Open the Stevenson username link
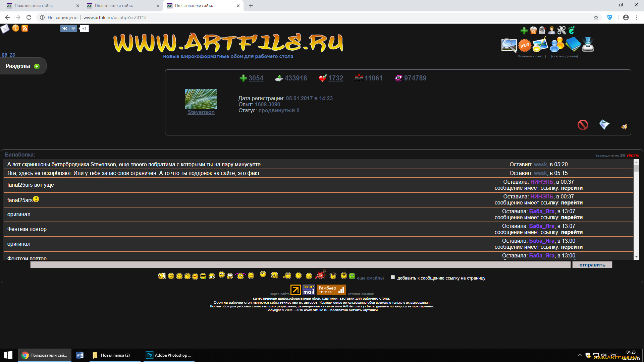644x362 pixels. (201, 112)
